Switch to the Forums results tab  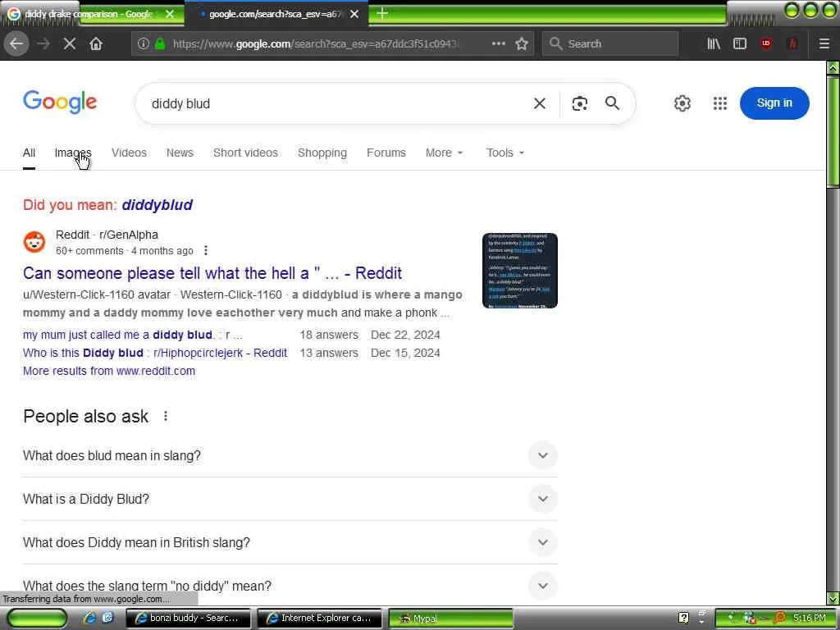(x=386, y=153)
